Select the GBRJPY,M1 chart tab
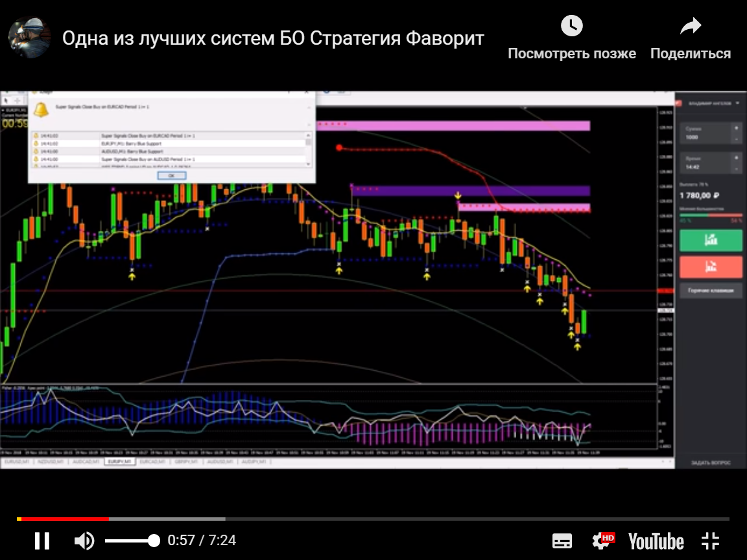The width and height of the screenshot is (747, 560). (186, 462)
